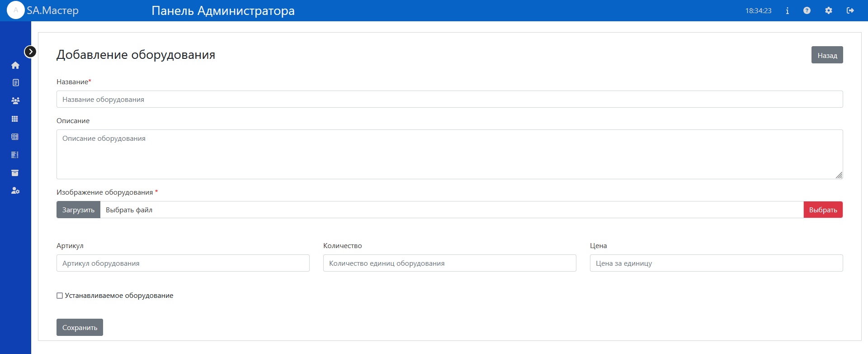Go to the home icon in sidebar
868x354 pixels.
[15, 65]
